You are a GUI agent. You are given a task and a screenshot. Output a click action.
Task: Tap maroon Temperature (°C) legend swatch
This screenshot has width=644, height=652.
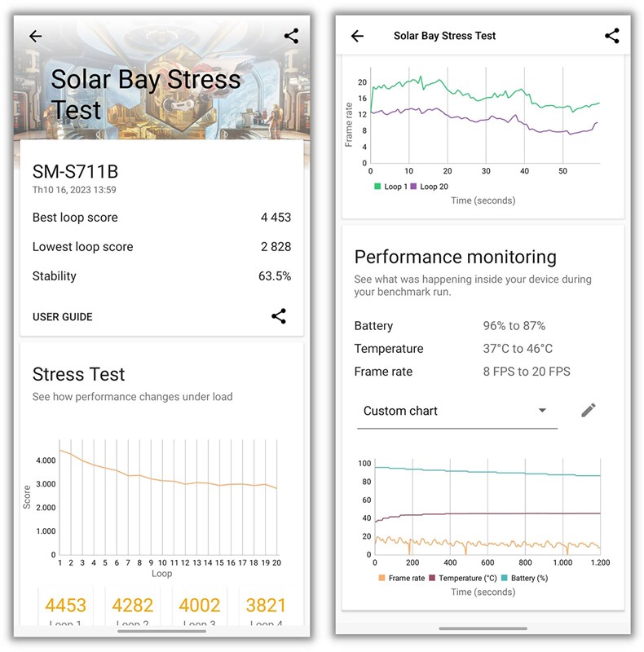tap(432, 578)
